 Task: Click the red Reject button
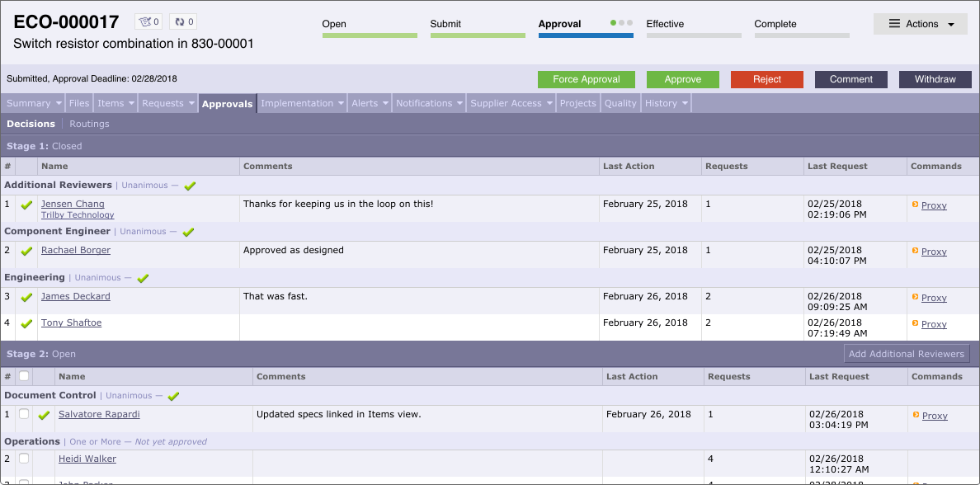click(x=767, y=79)
